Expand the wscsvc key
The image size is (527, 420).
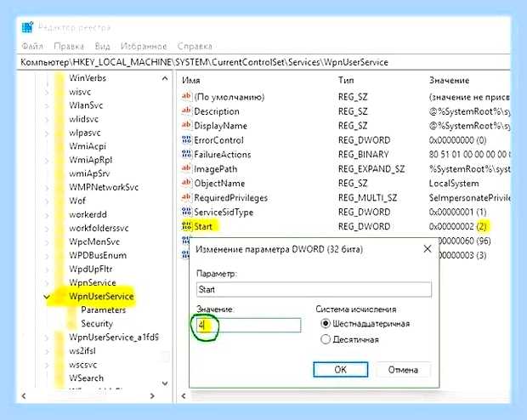click(47, 365)
